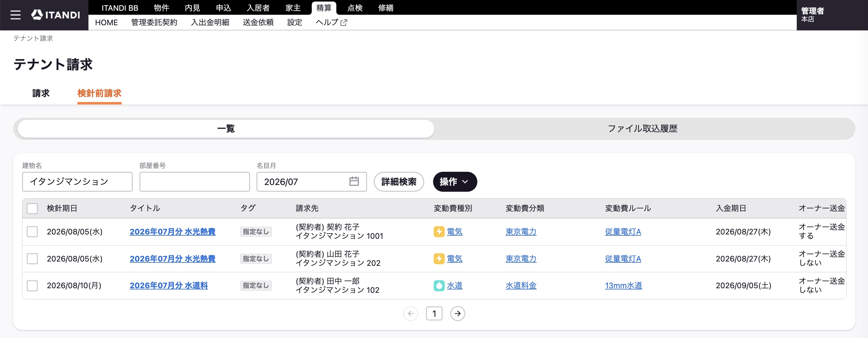Switch to ファイル取込履歴 segment
Viewport: 868px width, 338px height.
[x=643, y=128]
